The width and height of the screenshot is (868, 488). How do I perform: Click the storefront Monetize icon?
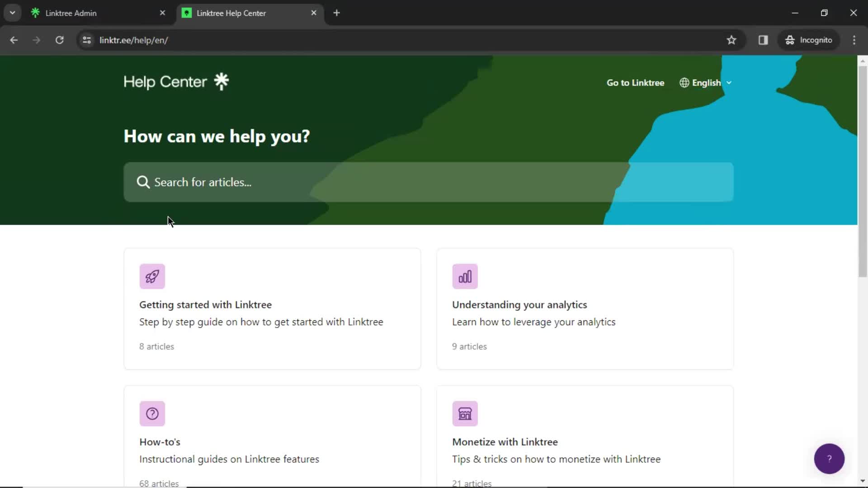465,413
